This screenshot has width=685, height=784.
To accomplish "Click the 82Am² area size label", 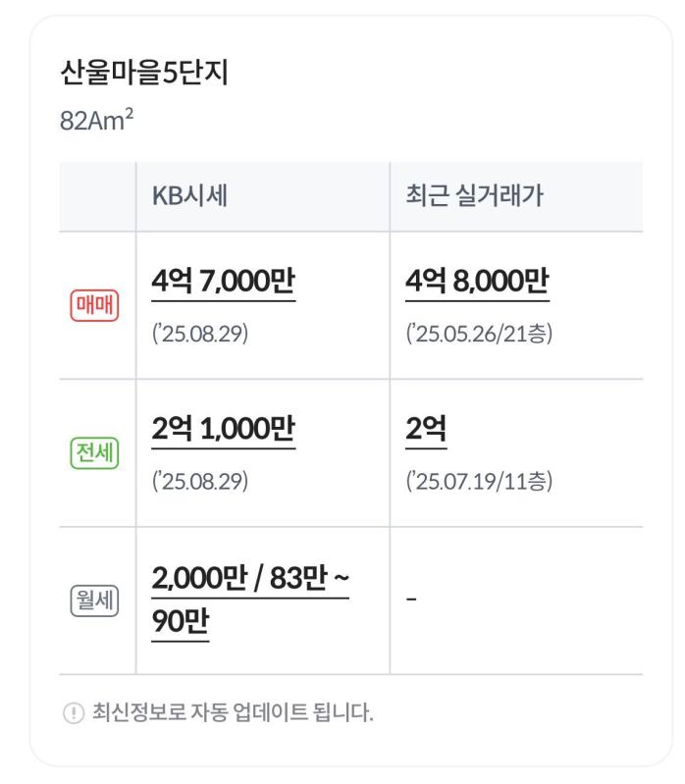I will [x=96, y=120].
